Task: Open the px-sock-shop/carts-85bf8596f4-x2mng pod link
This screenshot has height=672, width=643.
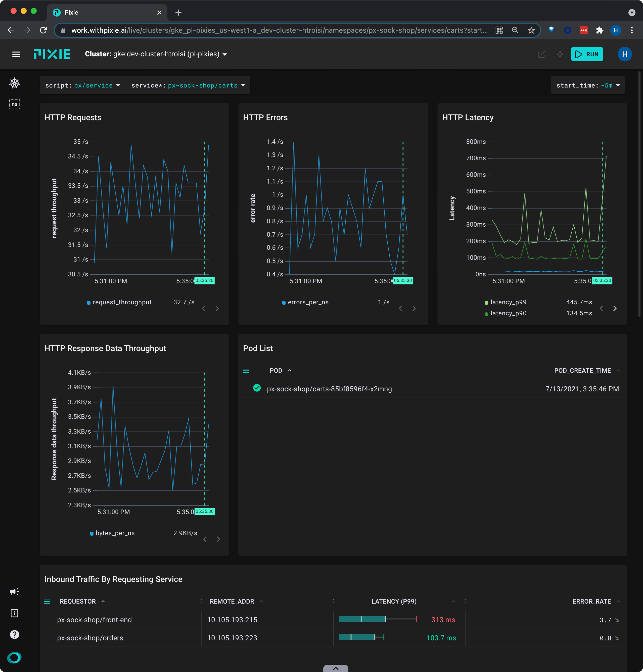Action: 329,389
